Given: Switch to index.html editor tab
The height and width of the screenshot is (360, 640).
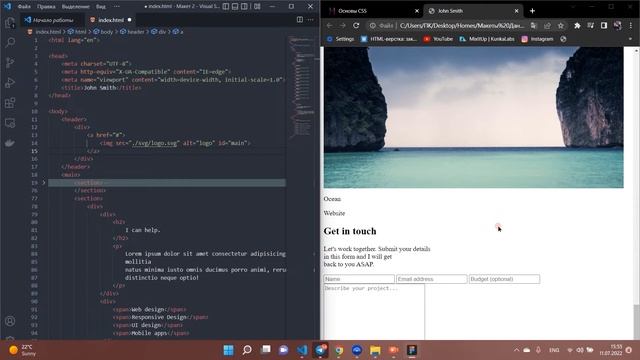Looking at the screenshot, I should (x=111, y=20).
